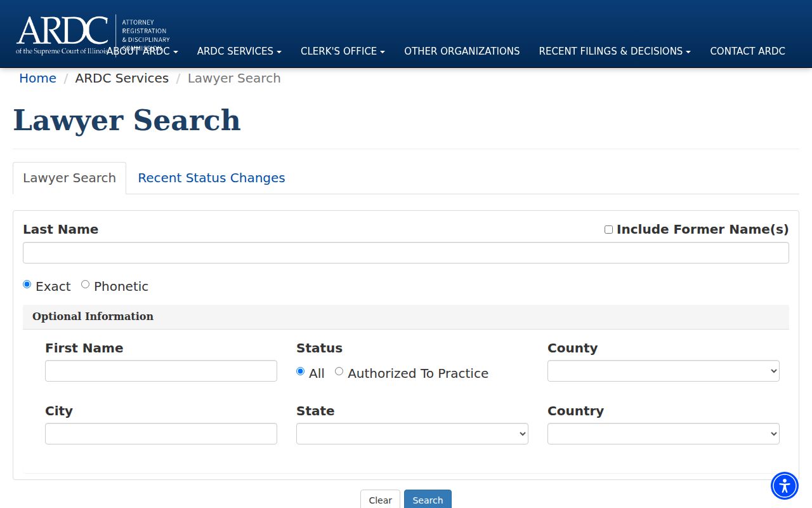Open the County dropdown
The width and height of the screenshot is (812, 508).
[x=663, y=371]
